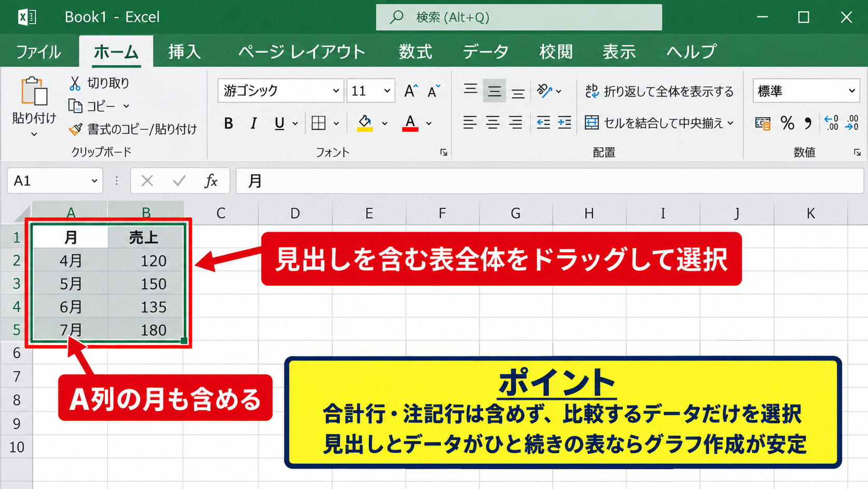868x489 pixels.
Task: Click the formula bar showing 月
Action: click(x=550, y=181)
